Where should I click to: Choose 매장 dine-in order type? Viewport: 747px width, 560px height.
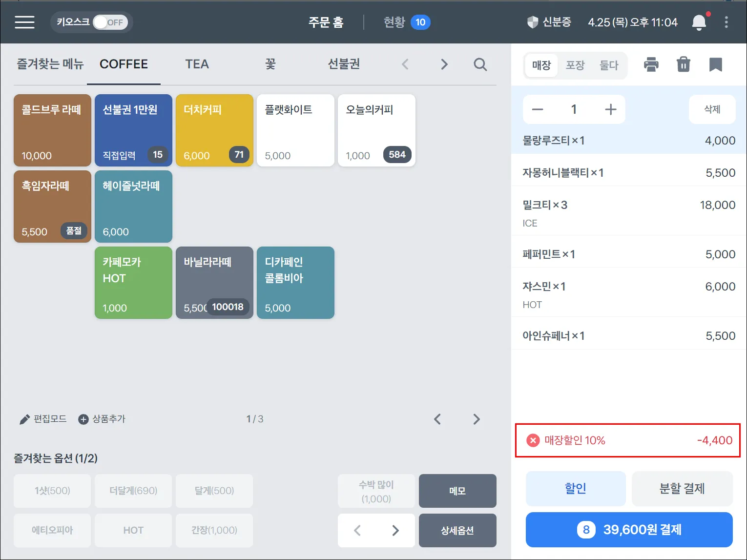point(541,65)
